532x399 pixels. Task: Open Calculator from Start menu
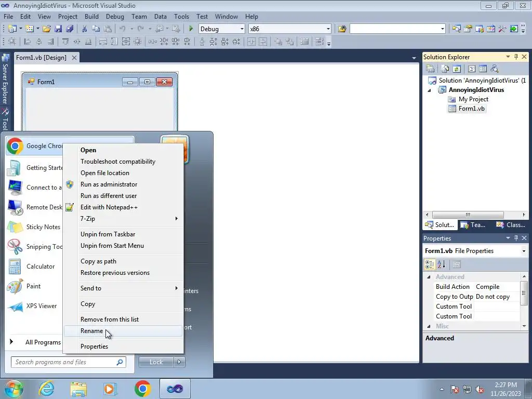[x=34, y=267]
